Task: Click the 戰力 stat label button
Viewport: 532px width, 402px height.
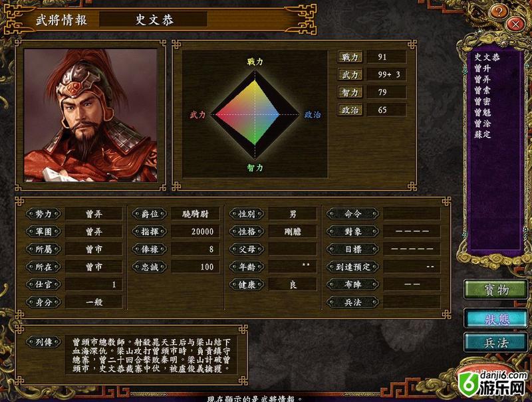Action: coord(350,57)
